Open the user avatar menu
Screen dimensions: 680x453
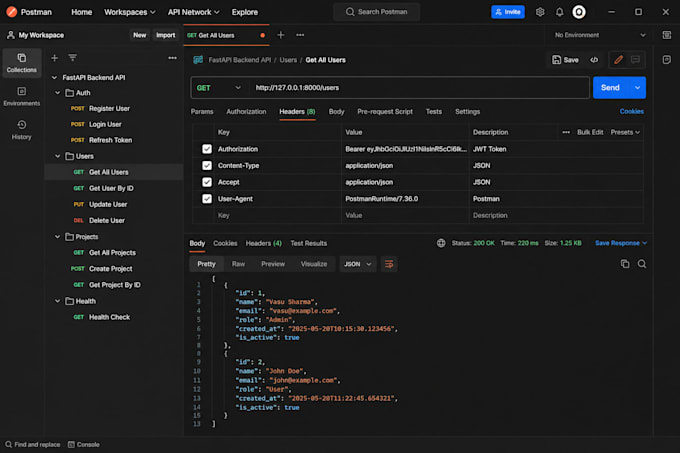579,12
